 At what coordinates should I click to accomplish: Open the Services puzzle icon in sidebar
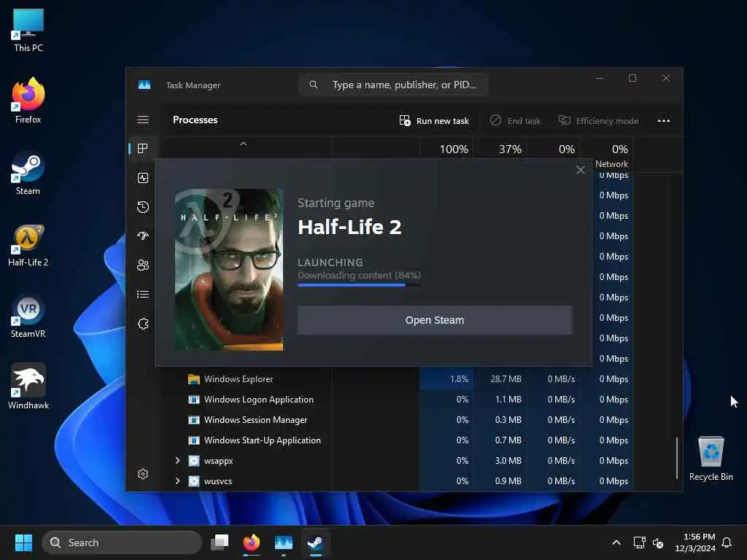pyautogui.click(x=143, y=324)
